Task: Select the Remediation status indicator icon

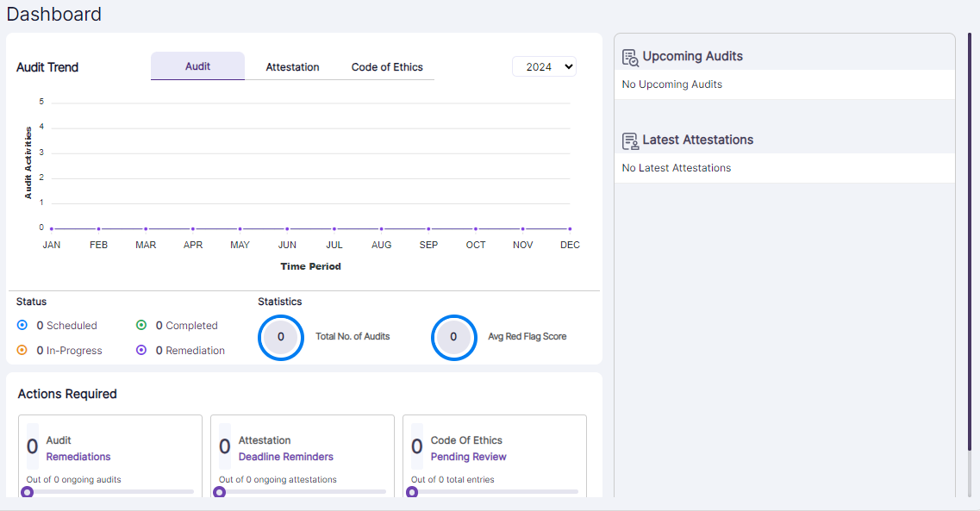Action: (x=140, y=350)
